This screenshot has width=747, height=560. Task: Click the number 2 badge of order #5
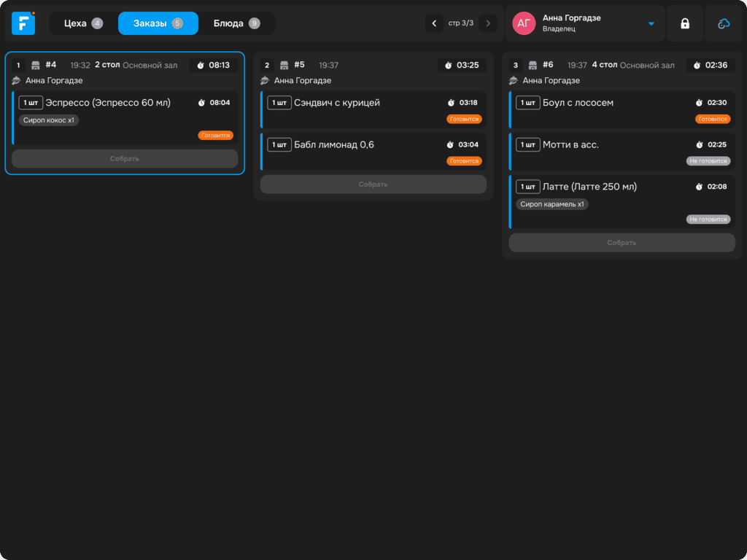(267, 65)
